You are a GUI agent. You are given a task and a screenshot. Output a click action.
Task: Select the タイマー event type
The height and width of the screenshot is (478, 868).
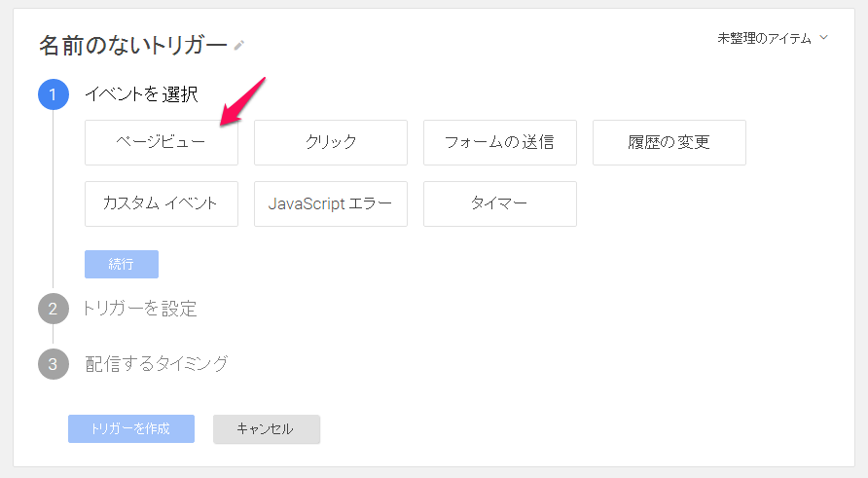coord(500,203)
